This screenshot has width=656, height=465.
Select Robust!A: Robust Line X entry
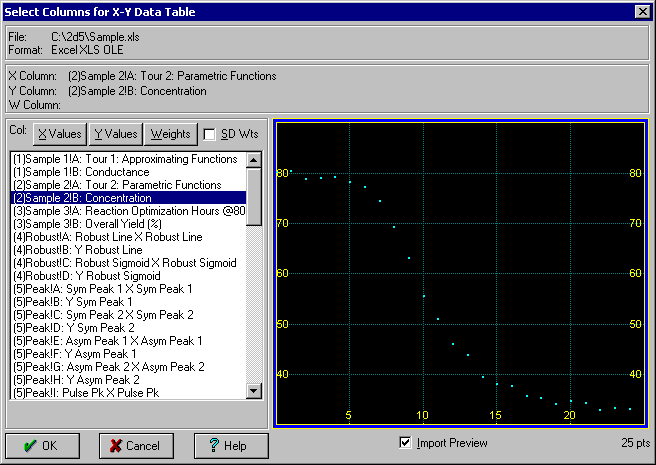106,237
